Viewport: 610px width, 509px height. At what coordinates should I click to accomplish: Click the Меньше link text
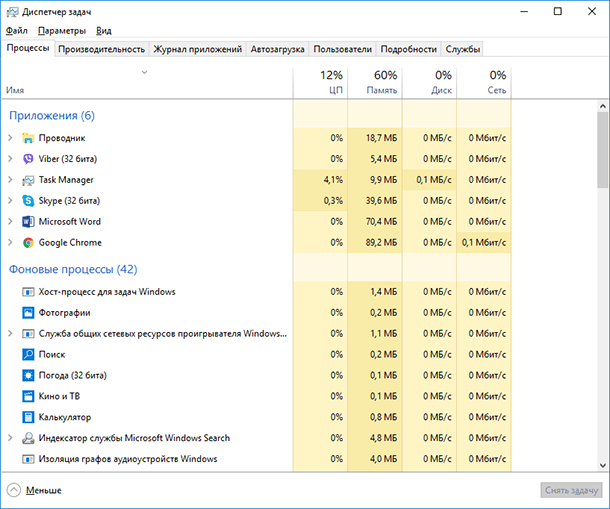click(x=44, y=490)
